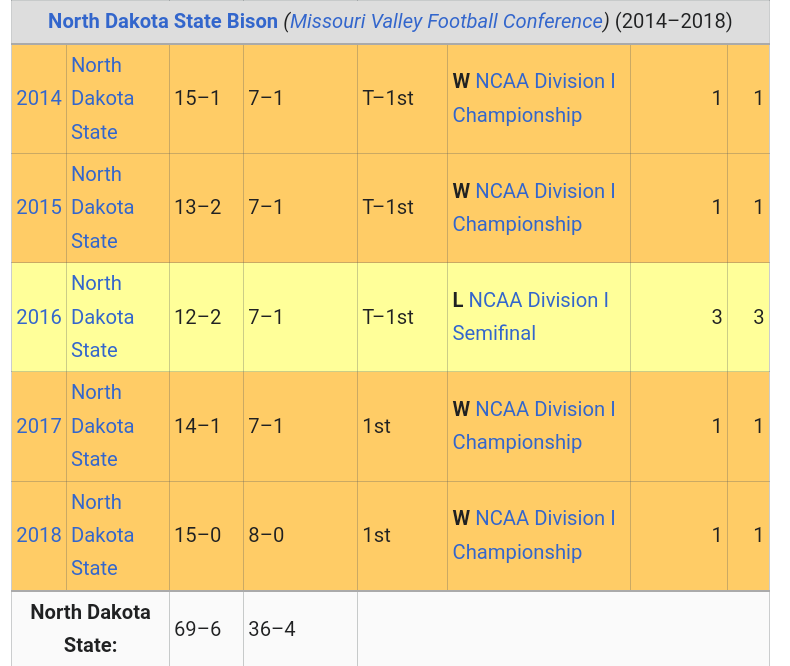The image size is (790, 666).
Task: Click the 36–4 conference total cell
Action: coord(272,629)
